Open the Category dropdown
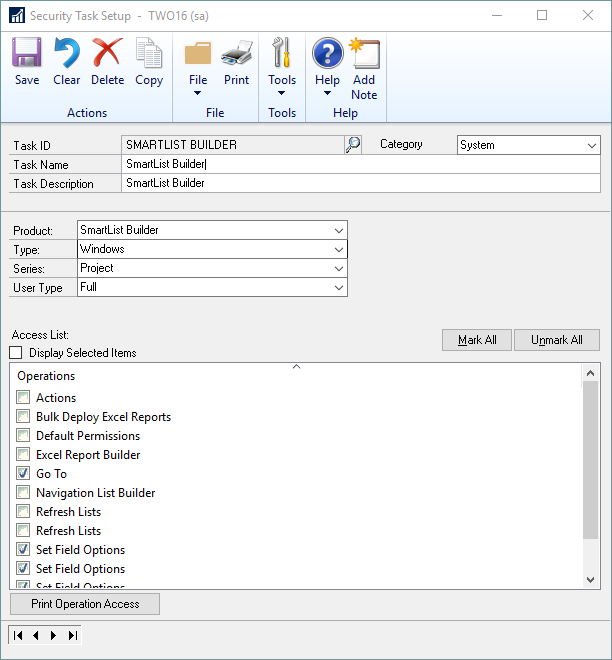The width and height of the screenshot is (612, 660). pyautogui.click(x=592, y=146)
